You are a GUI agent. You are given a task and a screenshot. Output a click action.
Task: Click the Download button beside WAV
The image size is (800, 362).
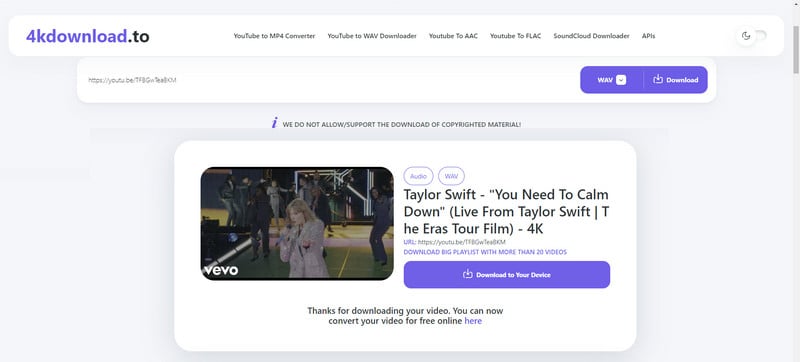click(676, 80)
